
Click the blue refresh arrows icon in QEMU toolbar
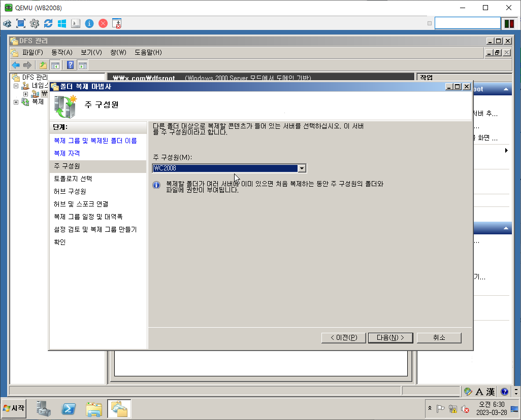tap(48, 23)
